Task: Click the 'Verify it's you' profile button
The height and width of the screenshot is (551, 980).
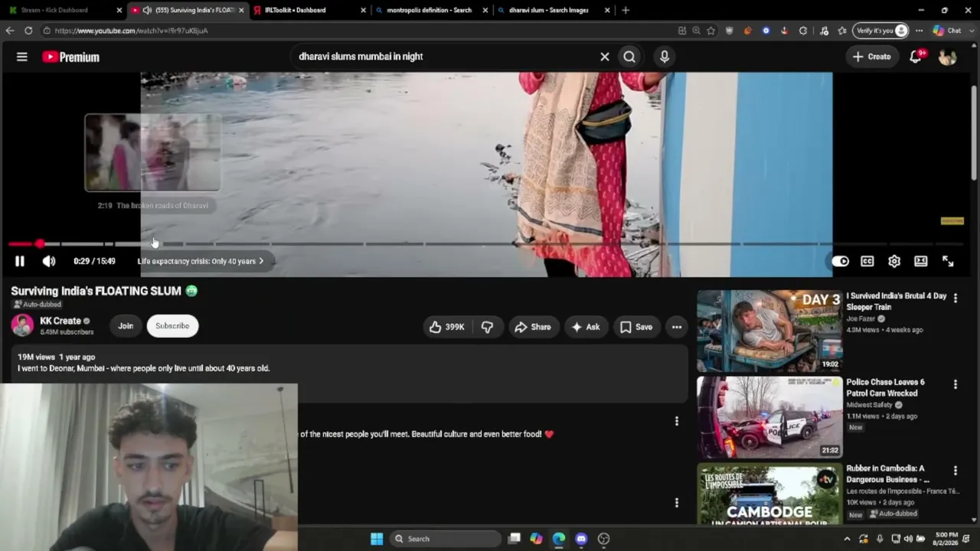Action: coord(882,31)
